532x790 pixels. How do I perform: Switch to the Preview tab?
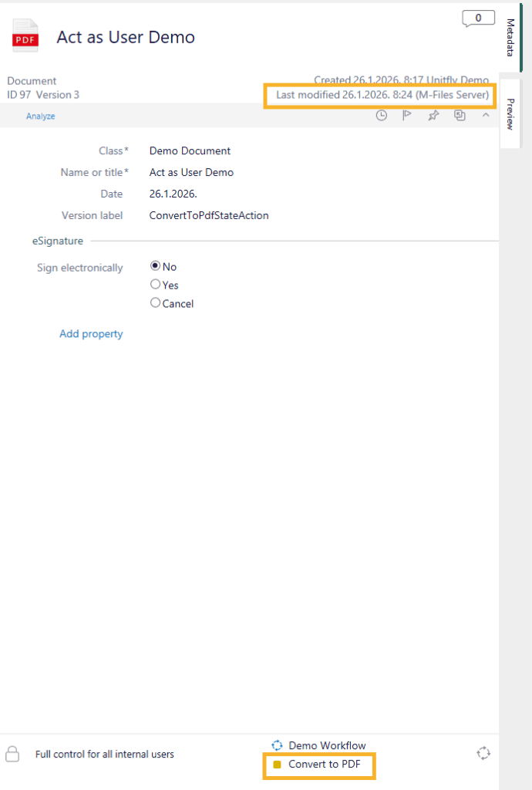pos(510,113)
